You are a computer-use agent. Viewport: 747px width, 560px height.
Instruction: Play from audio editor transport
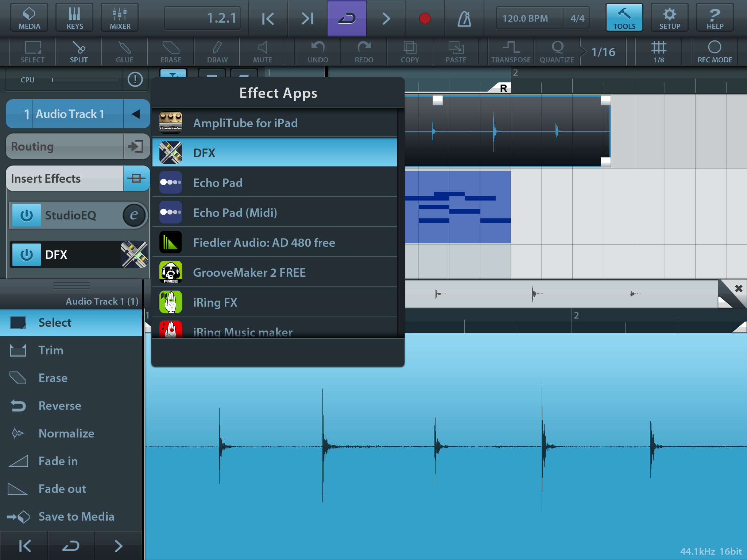118,546
